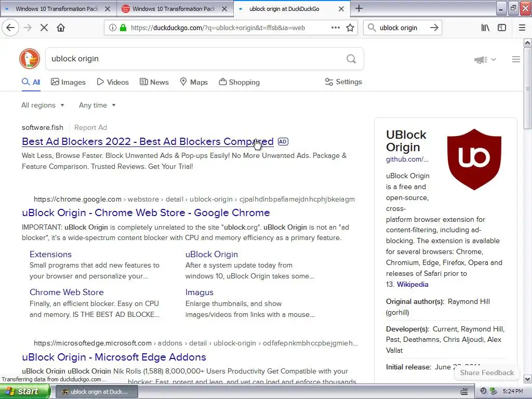The image size is (532, 399).
Task: Go back using browser back arrow
Action: pyautogui.click(x=10, y=28)
